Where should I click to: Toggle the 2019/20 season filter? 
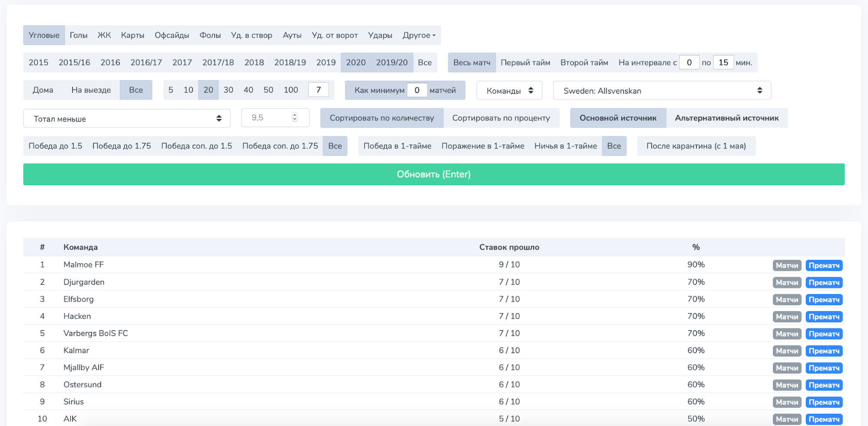point(392,62)
